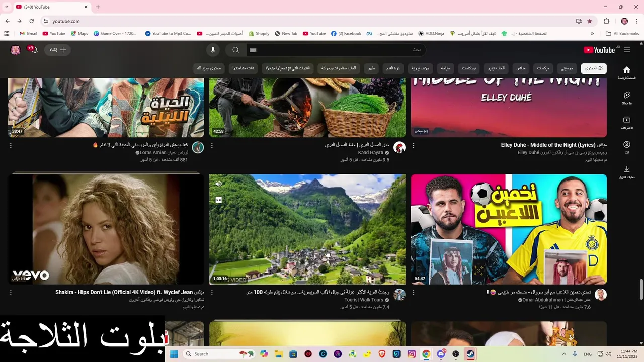Select the كل المحتوى filter chip
This screenshot has height=362, width=644.
pos(594,68)
